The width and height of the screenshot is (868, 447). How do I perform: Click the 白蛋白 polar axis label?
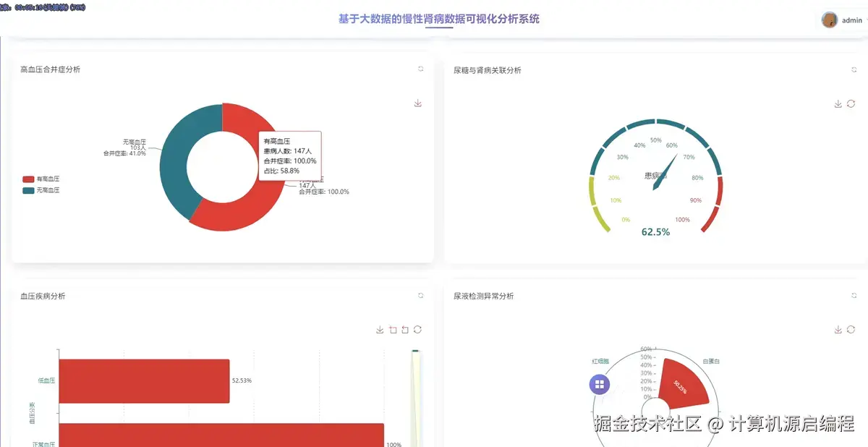(711, 360)
